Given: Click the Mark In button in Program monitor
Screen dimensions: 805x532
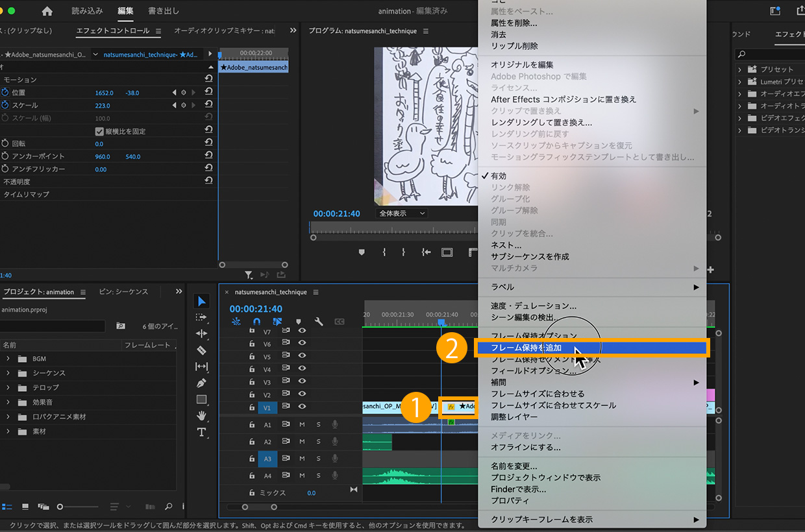Looking at the screenshot, I should click(x=384, y=252).
